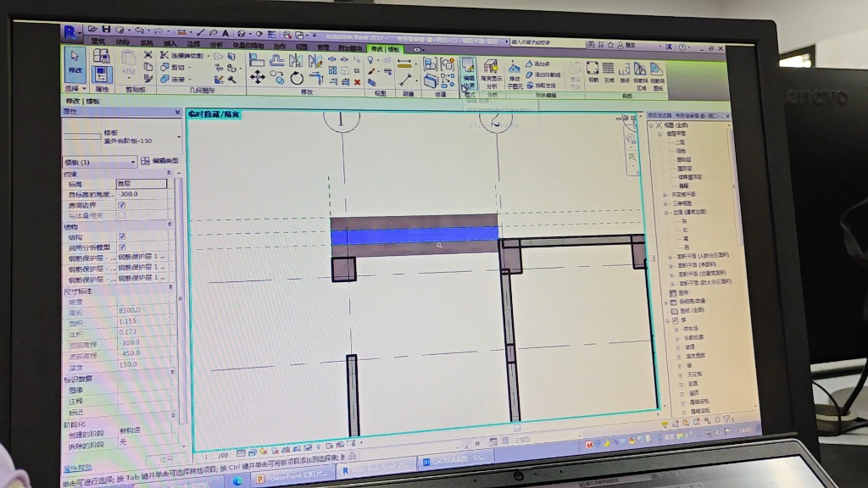Click the Edit Boundary button
This screenshot has height=488, width=868.
(468, 73)
